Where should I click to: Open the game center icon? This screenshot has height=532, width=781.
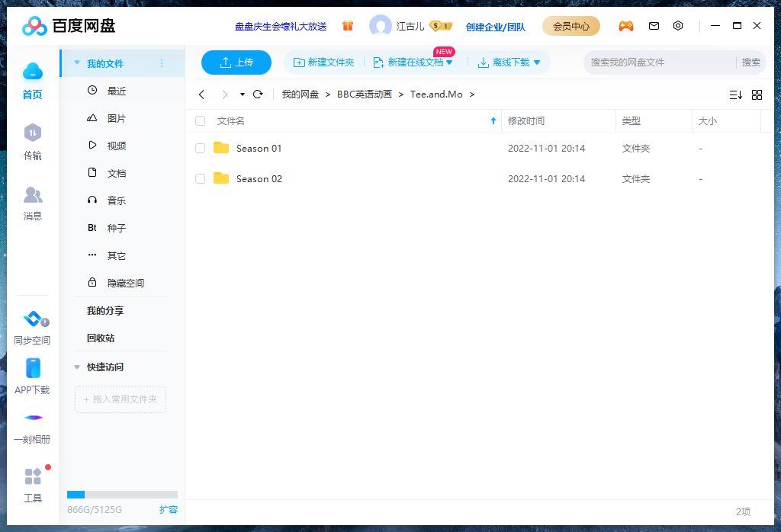click(626, 25)
